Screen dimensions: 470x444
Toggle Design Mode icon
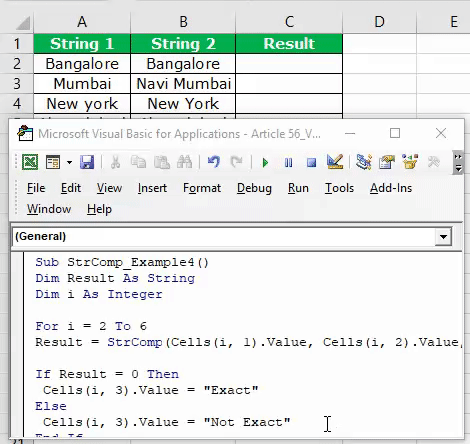335,162
